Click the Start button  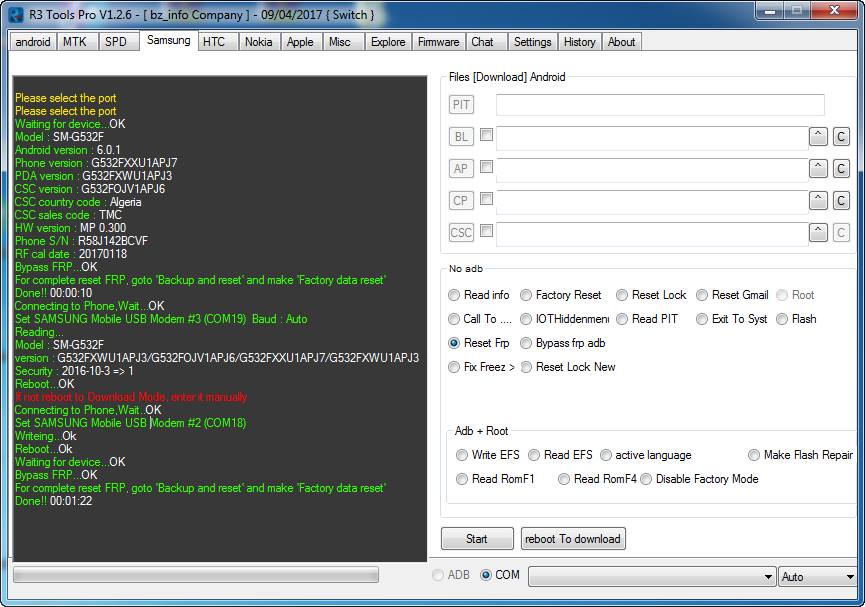pos(477,539)
